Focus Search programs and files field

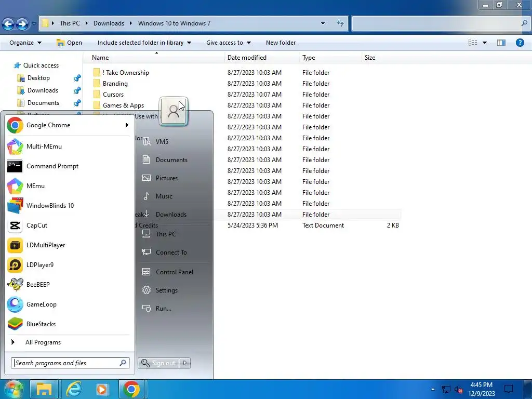coord(70,363)
